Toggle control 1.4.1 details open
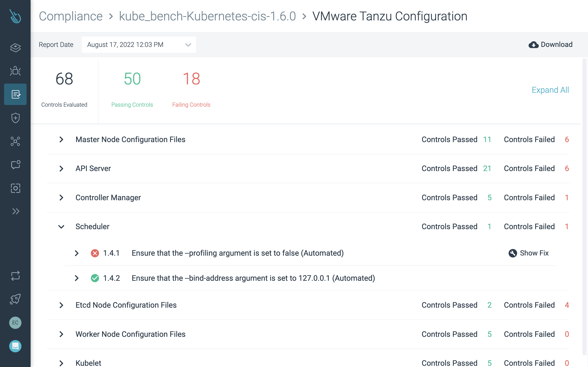 tap(77, 253)
